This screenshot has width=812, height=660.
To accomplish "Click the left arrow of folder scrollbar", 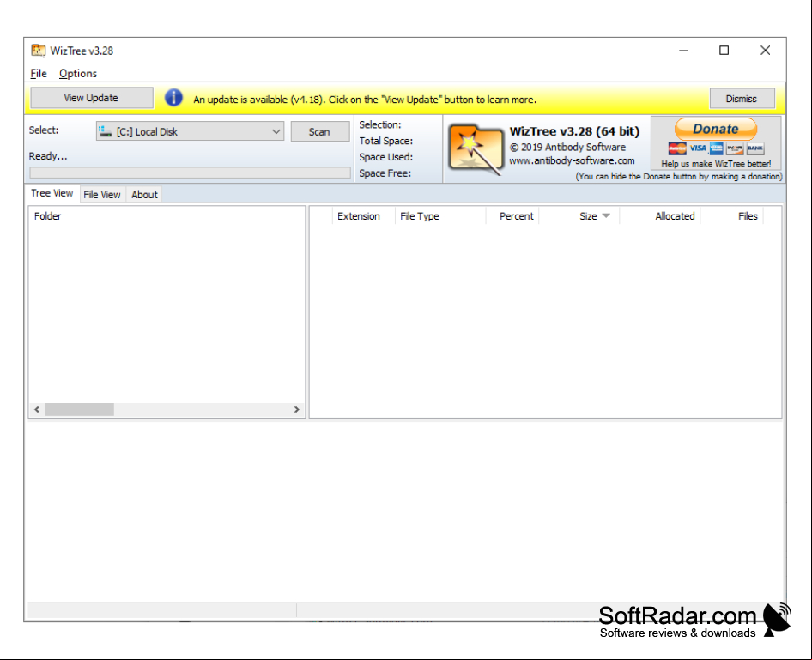I will [x=37, y=409].
